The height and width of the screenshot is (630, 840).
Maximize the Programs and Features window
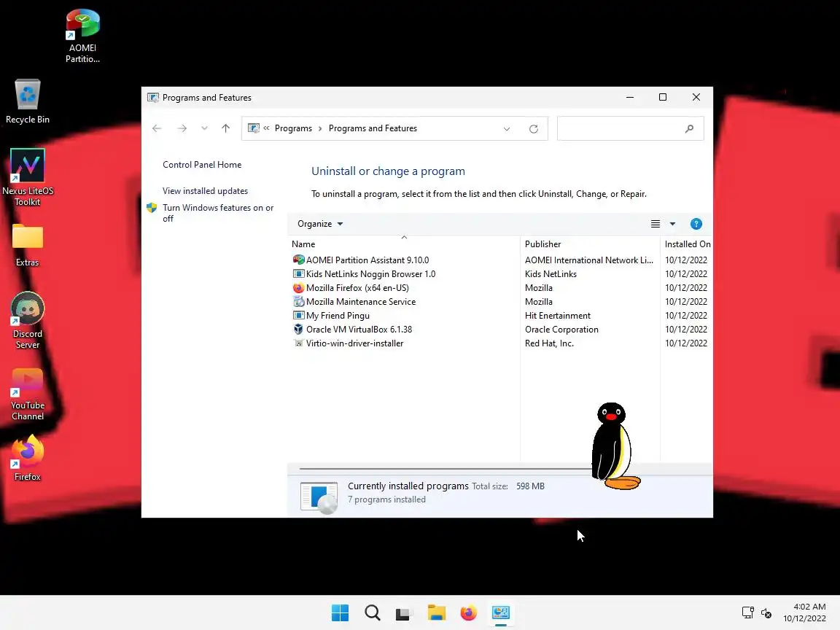(663, 97)
